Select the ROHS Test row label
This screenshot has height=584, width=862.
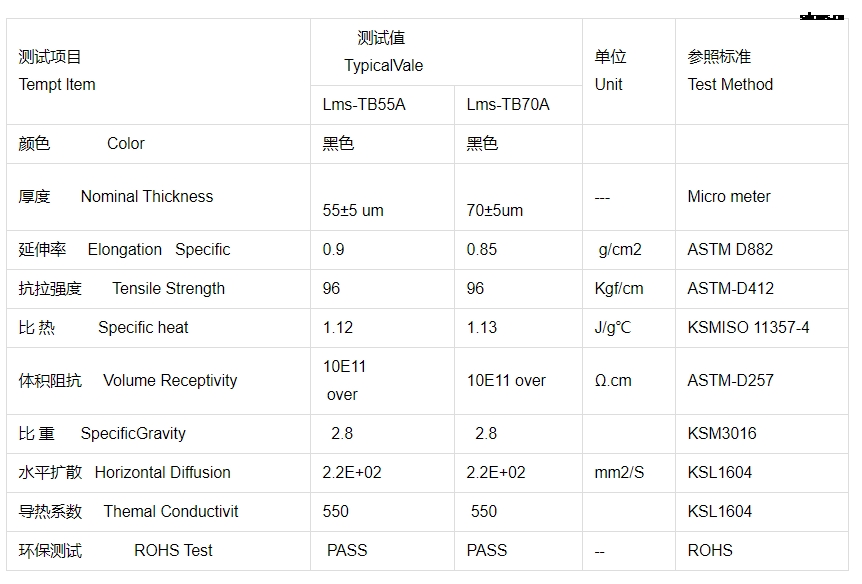click(173, 550)
